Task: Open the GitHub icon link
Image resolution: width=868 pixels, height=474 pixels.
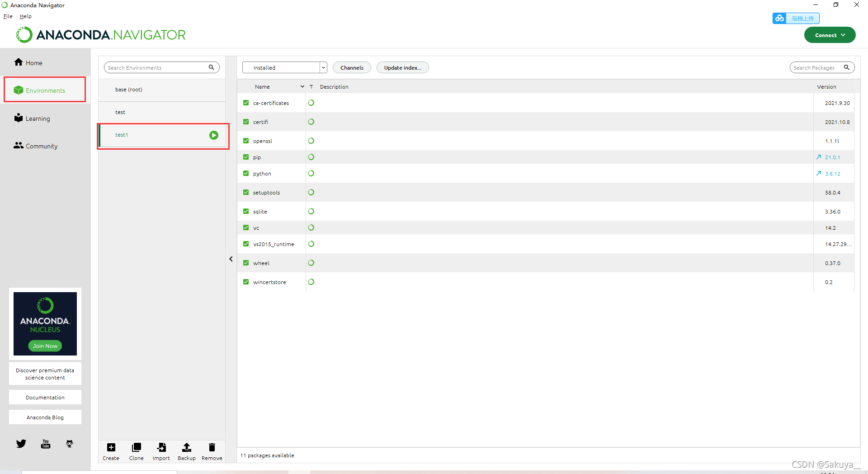Action: 69,444
